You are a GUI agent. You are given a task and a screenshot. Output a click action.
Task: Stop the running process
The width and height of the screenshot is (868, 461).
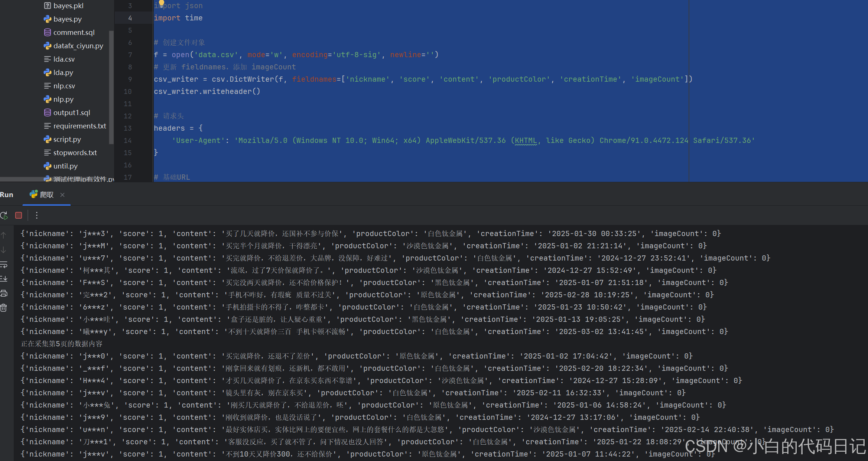[x=19, y=215]
